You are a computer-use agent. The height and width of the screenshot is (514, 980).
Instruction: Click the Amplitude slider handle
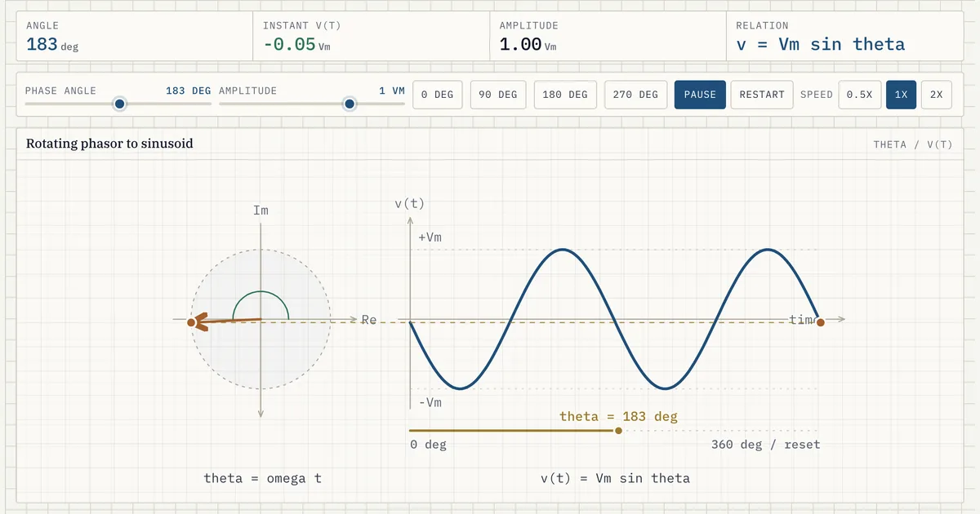pos(350,104)
